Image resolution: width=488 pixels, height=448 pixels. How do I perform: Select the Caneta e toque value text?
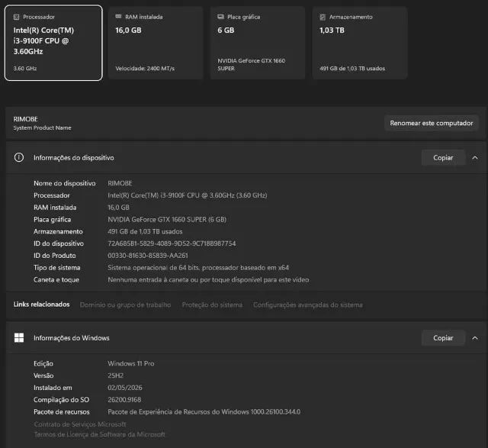pyautogui.click(x=208, y=280)
